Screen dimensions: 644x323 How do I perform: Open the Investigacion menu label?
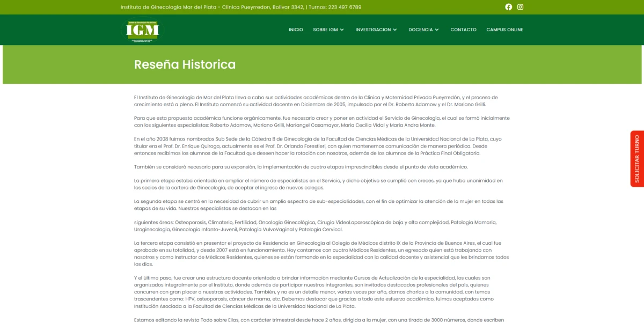373,30
